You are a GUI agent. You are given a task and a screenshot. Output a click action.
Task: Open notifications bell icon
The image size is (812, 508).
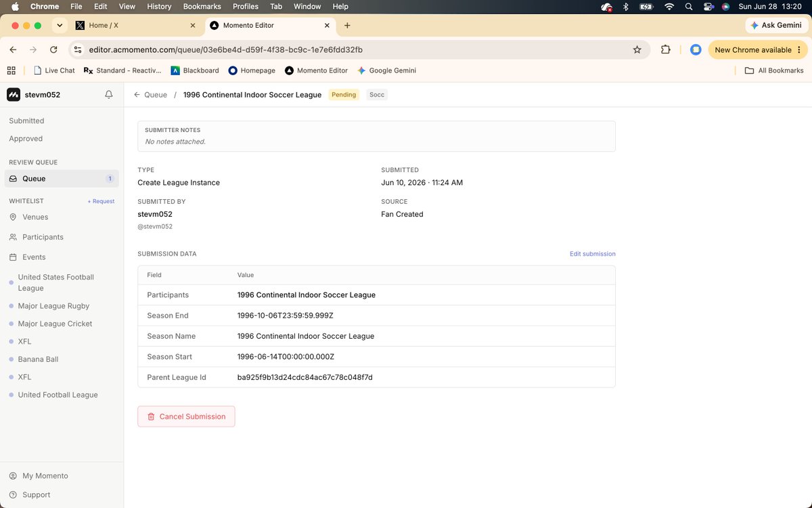point(109,95)
